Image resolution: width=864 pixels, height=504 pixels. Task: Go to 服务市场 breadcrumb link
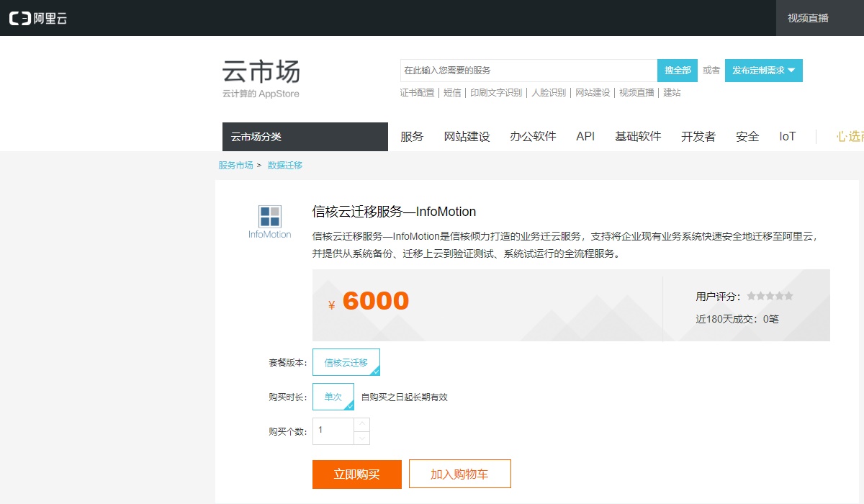tap(236, 166)
